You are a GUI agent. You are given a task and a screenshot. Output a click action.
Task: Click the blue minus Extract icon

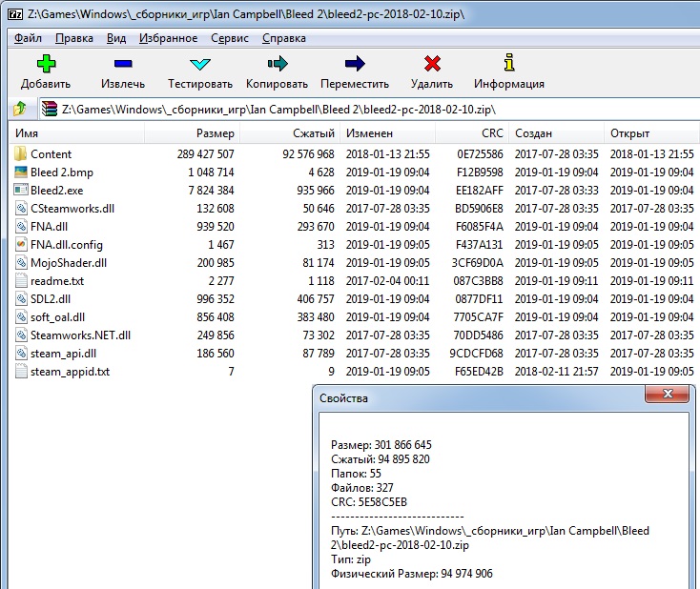pos(123,64)
